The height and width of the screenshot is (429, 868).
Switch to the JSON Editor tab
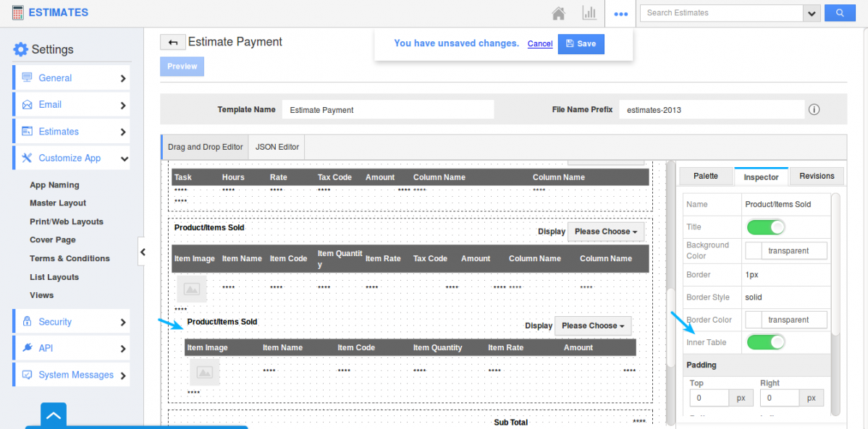(277, 148)
